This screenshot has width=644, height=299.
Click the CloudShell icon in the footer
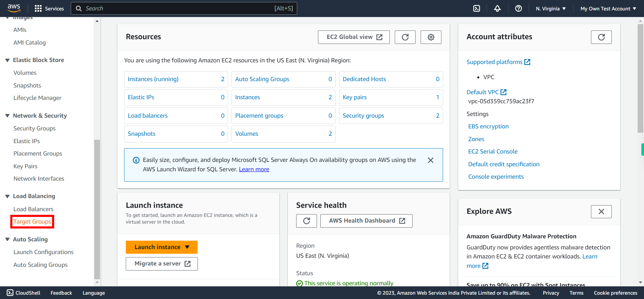[10, 293]
